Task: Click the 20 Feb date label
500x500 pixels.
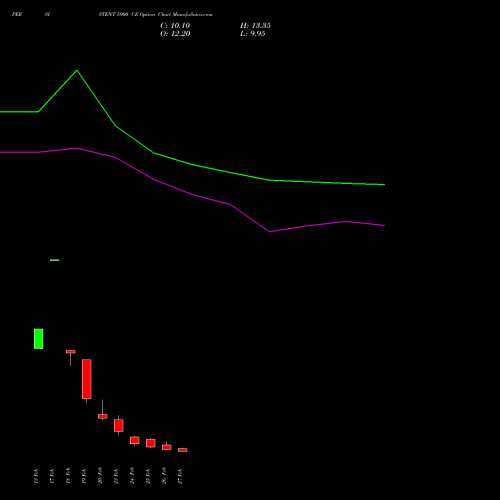Action: (x=100, y=476)
